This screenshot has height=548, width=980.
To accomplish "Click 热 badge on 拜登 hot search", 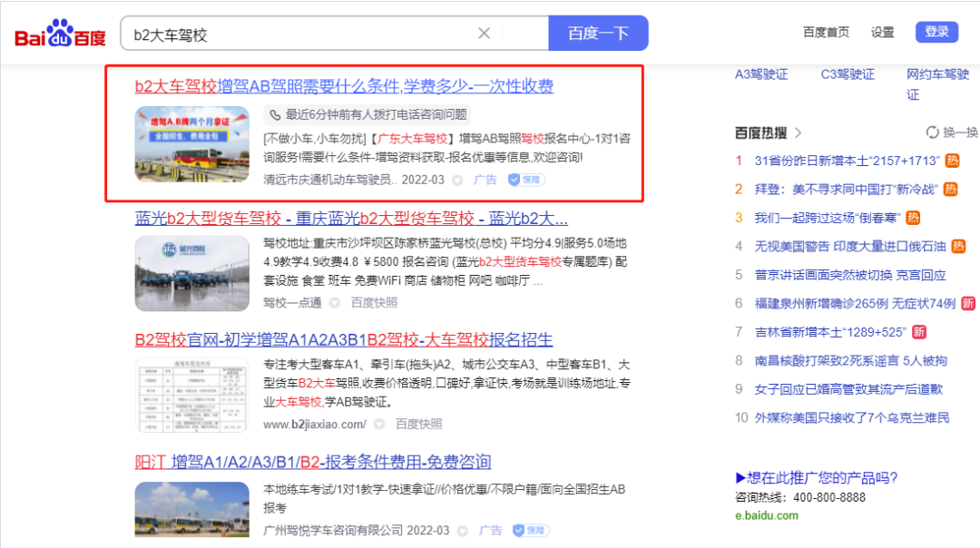I will 950,190.
